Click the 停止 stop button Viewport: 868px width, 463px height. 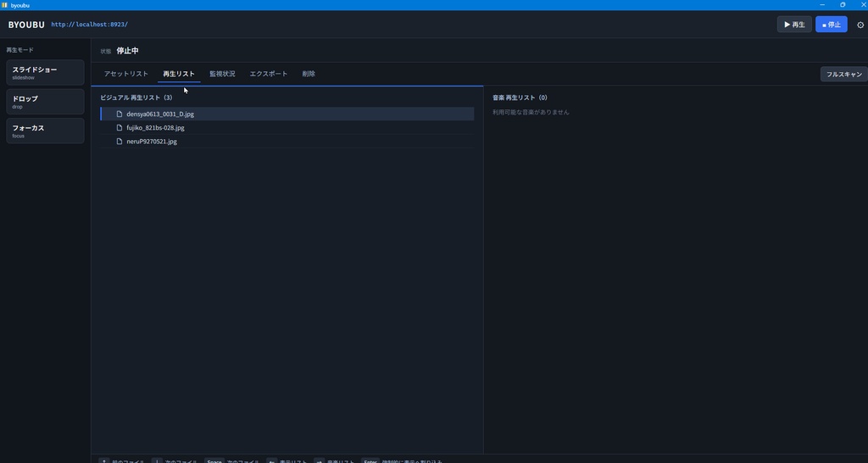[831, 25]
